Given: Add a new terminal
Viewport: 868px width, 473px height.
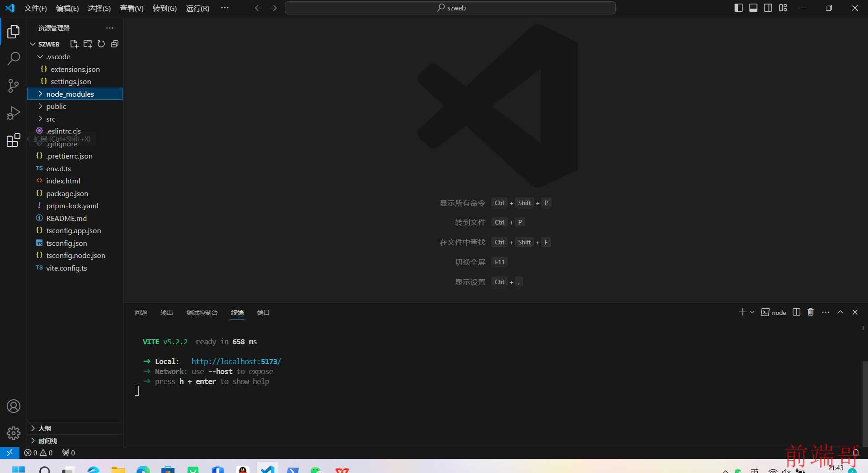Looking at the screenshot, I should click(742, 312).
